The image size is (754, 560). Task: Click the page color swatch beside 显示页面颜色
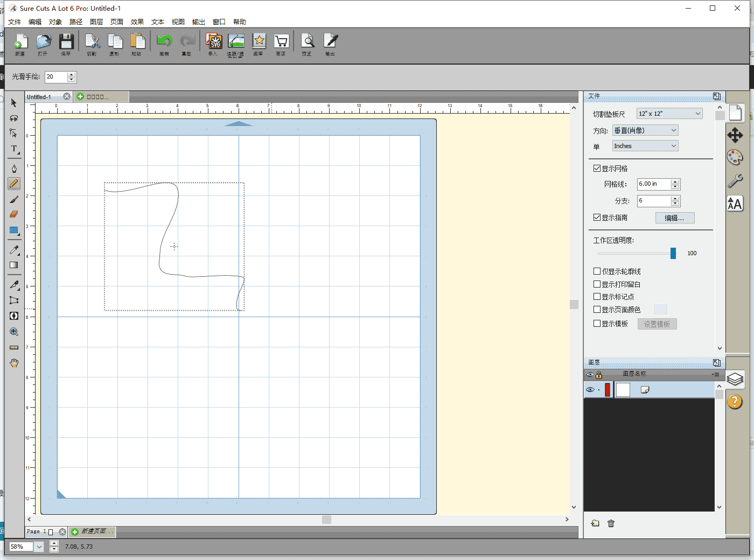coord(660,309)
